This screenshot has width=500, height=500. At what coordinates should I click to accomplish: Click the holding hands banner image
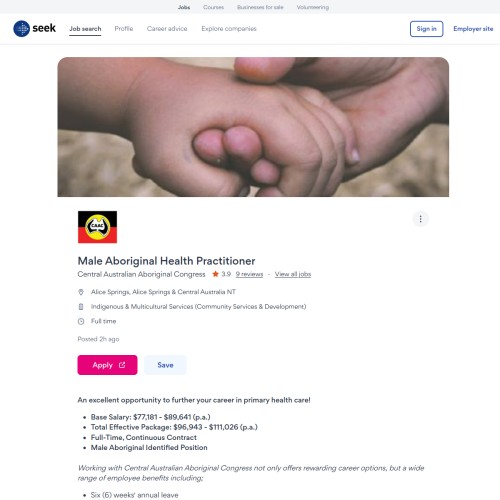pyautogui.click(x=253, y=127)
